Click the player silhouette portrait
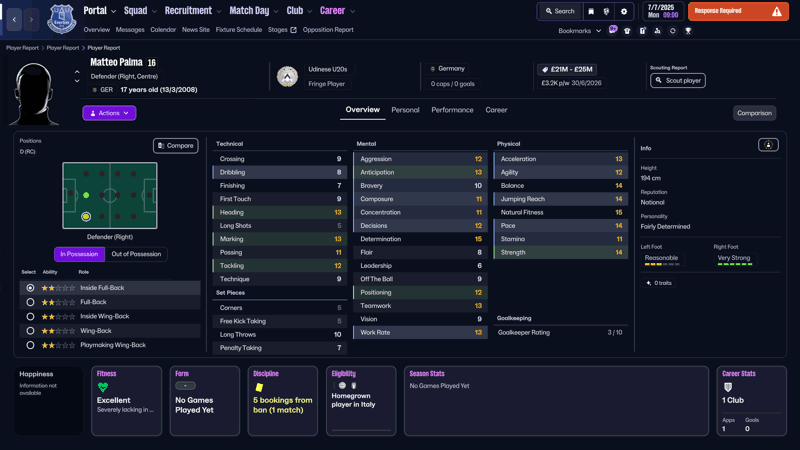The width and height of the screenshot is (800, 450). (x=34, y=93)
